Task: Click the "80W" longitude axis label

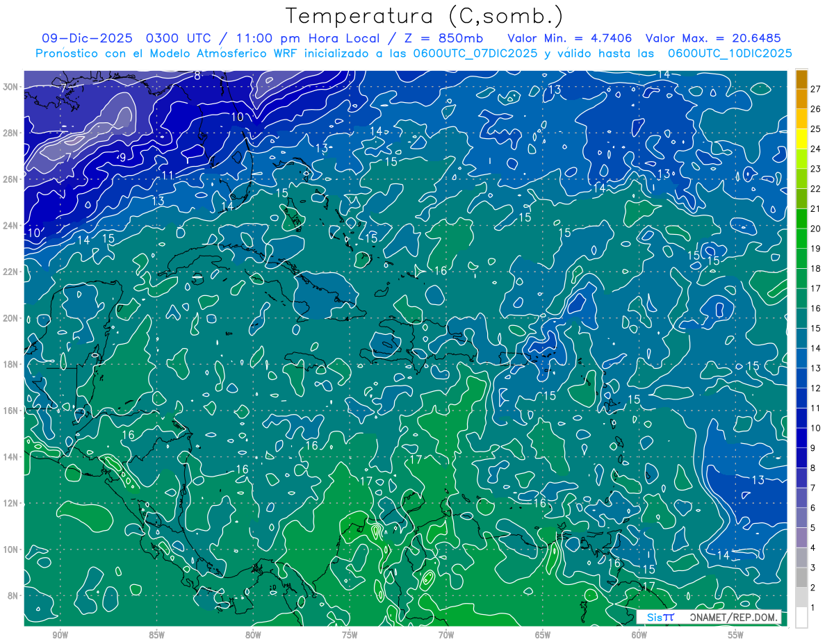Action: point(253,635)
